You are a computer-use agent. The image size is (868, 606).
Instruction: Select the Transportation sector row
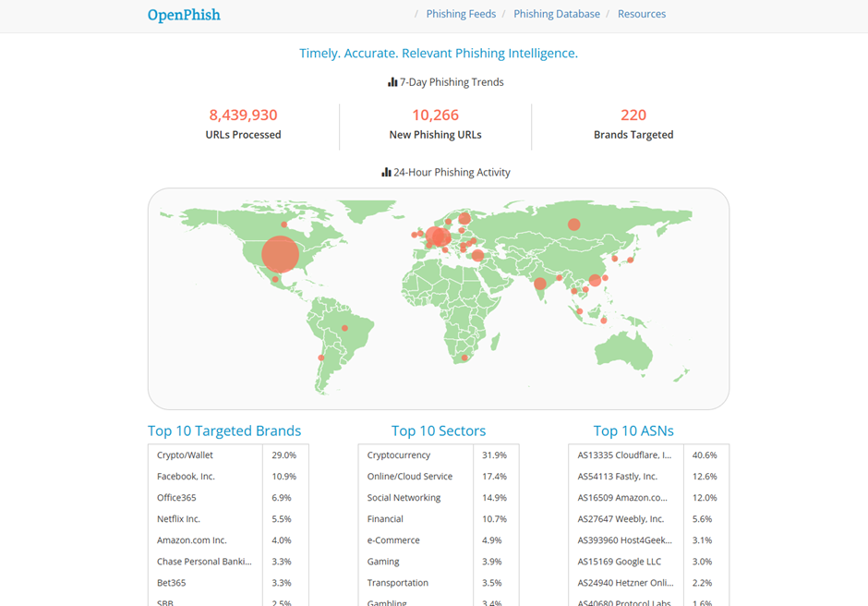[439, 583]
